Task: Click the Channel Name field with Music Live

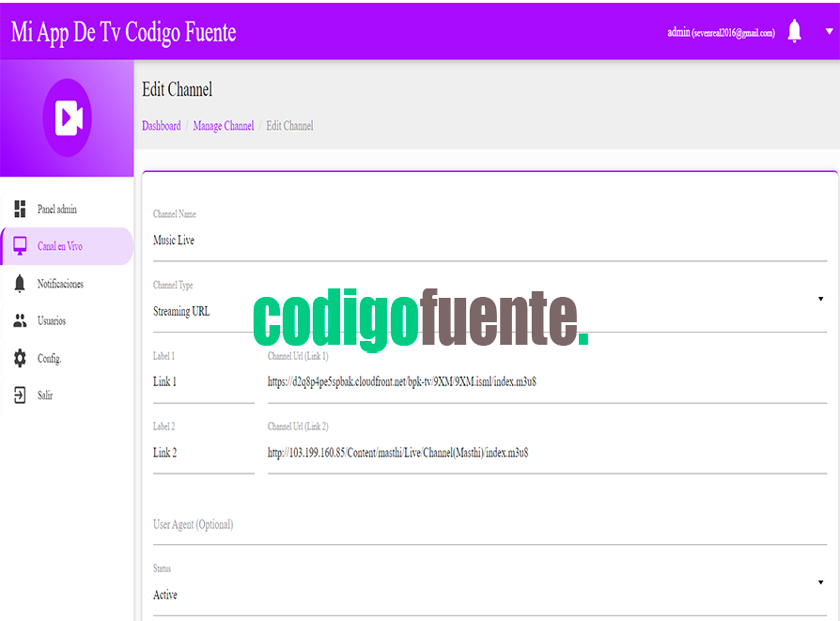Action: point(489,241)
